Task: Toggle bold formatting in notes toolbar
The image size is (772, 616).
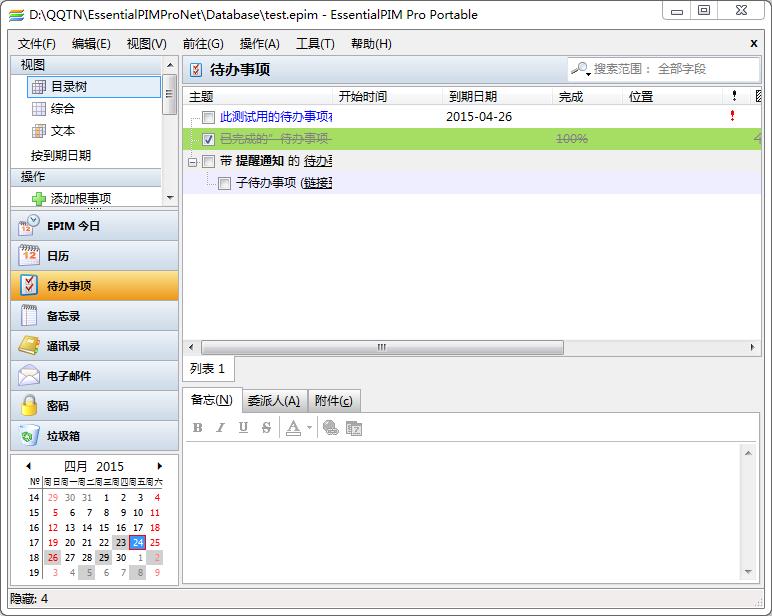Action: (x=197, y=428)
